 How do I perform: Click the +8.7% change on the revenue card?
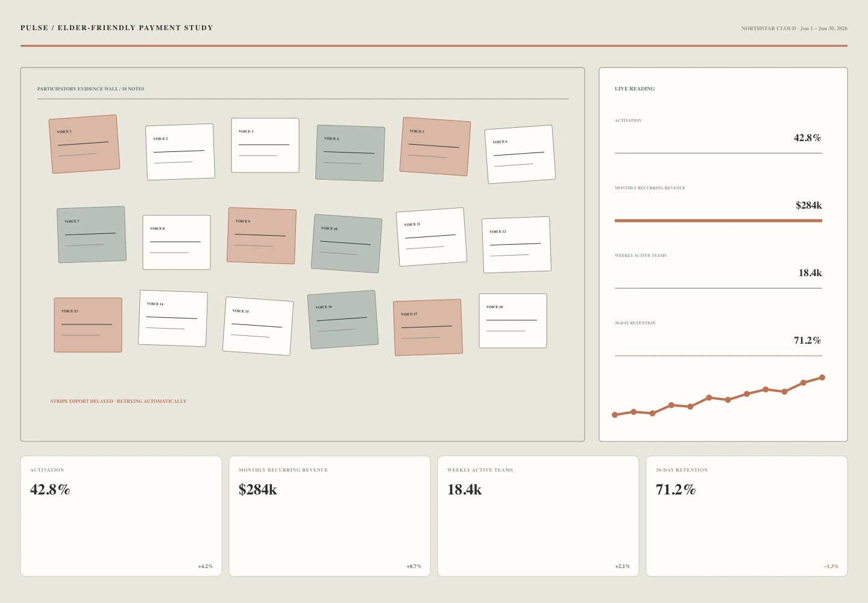tap(414, 566)
